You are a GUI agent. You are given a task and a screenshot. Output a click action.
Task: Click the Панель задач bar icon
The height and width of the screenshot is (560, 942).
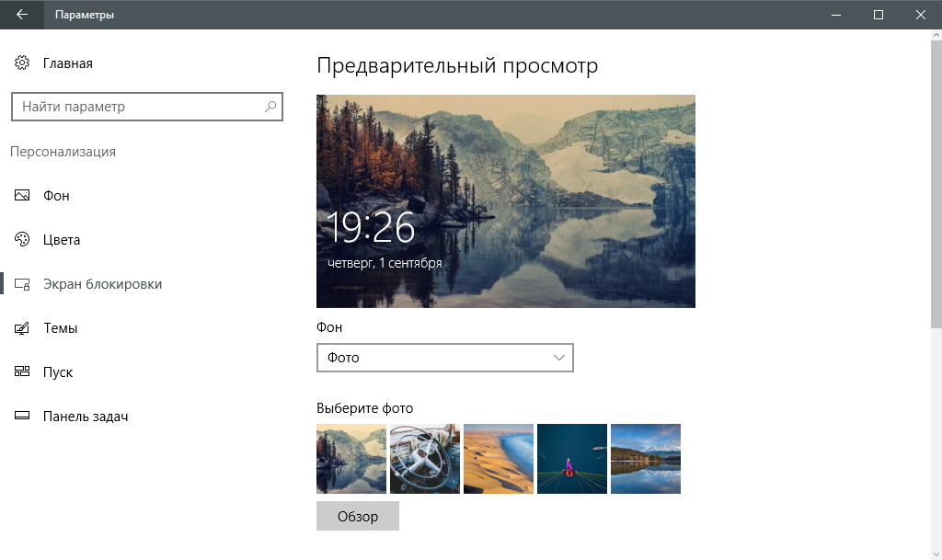(22, 416)
